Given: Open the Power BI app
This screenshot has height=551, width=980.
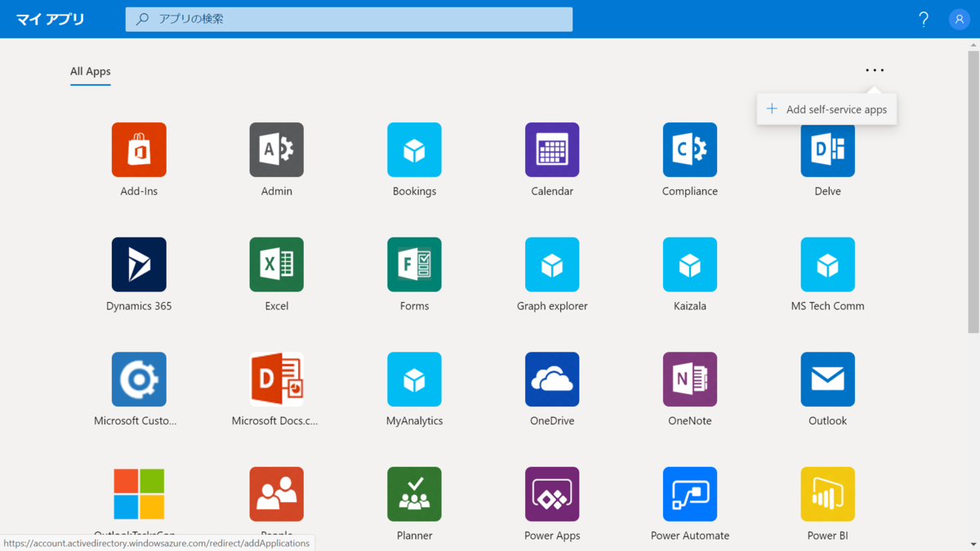Looking at the screenshot, I should click(x=827, y=495).
